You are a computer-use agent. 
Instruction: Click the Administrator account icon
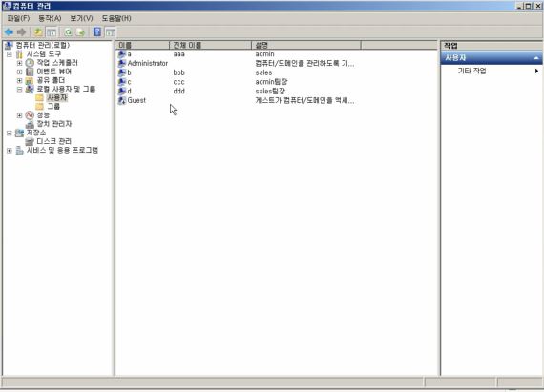(x=122, y=64)
